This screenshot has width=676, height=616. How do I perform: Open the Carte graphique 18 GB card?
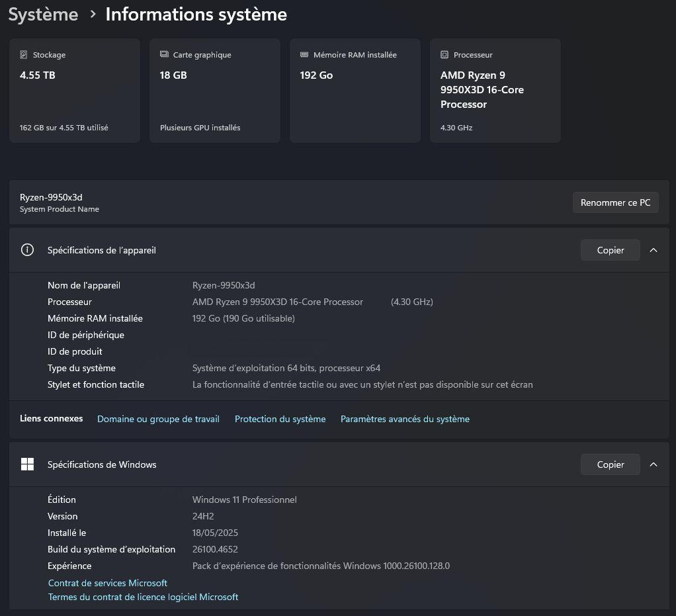tap(215, 91)
